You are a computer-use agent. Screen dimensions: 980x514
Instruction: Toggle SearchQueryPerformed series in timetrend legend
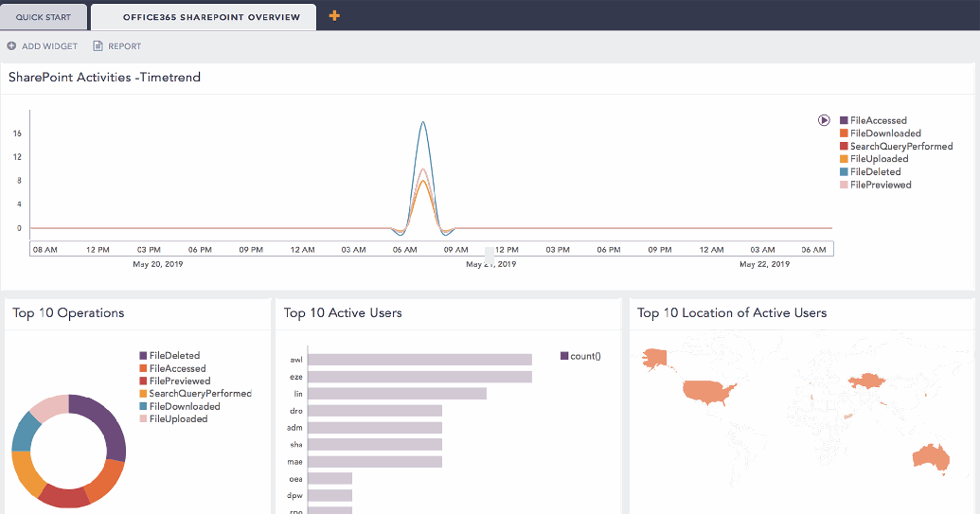point(900,147)
